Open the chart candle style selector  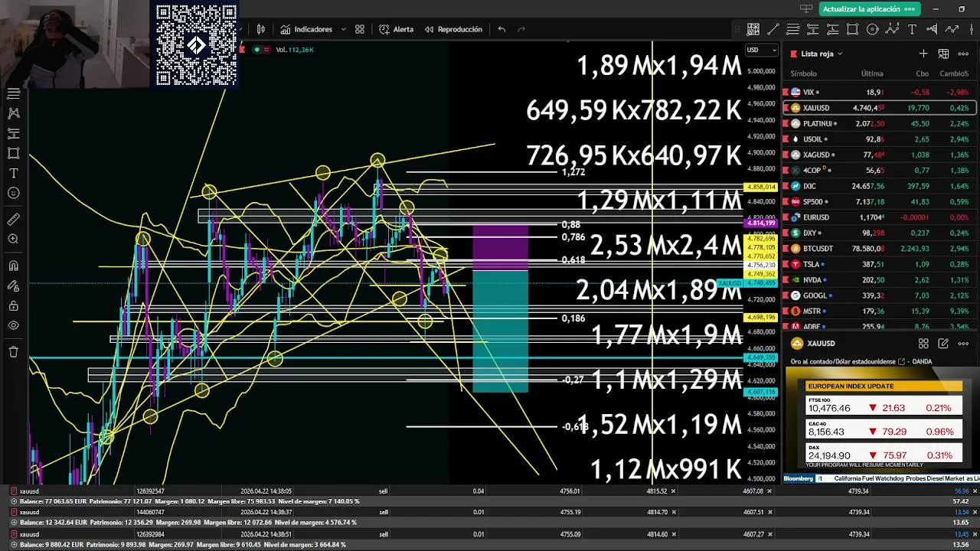pos(261,29)
